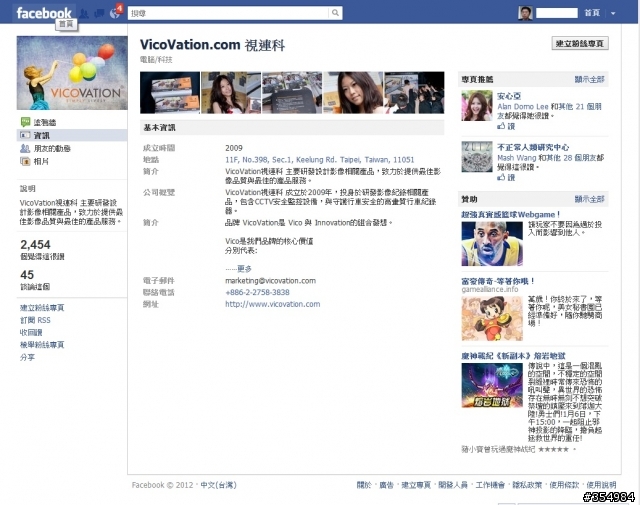This screenshot has width=640, height=505.
Task: Expand description with 更多 link
Action: point(244,269)
